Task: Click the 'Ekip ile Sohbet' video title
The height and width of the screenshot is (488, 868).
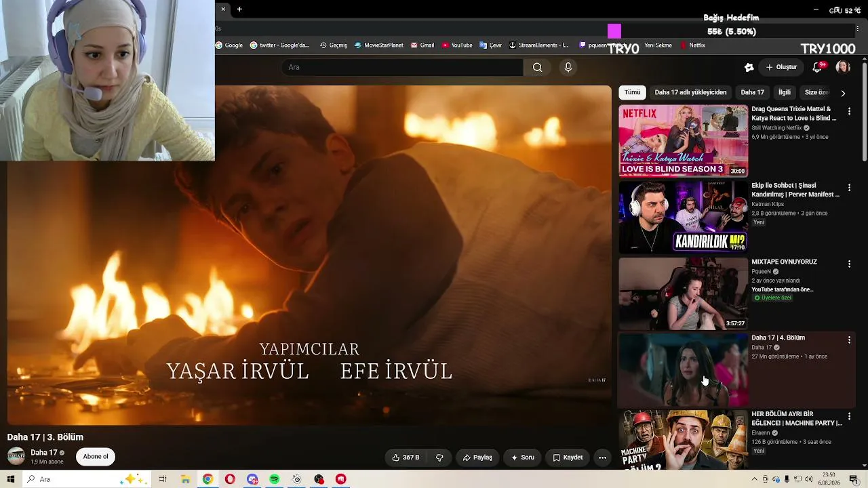Action: pyautogui.click(x=795, y=190)
